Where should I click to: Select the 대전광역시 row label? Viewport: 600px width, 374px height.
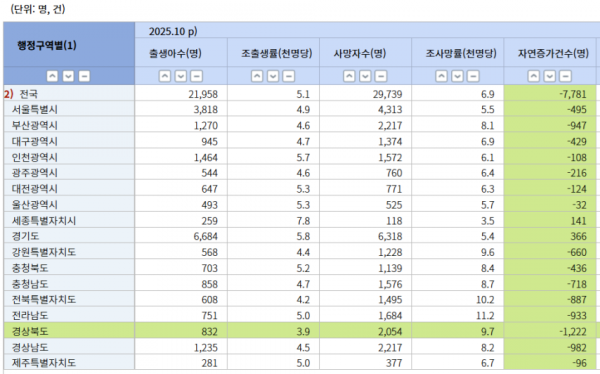(35, 189)
